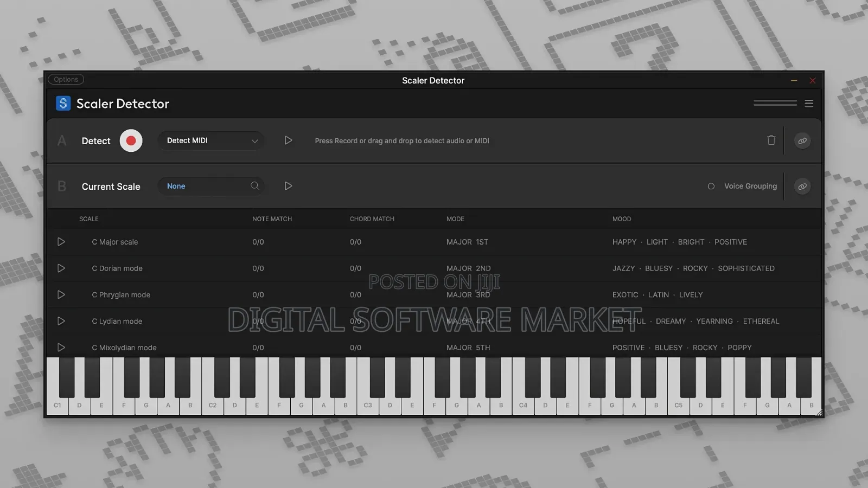The image size is (868, 488).
Task: Select the C Dorian mode entry
Action: point(117,268)
